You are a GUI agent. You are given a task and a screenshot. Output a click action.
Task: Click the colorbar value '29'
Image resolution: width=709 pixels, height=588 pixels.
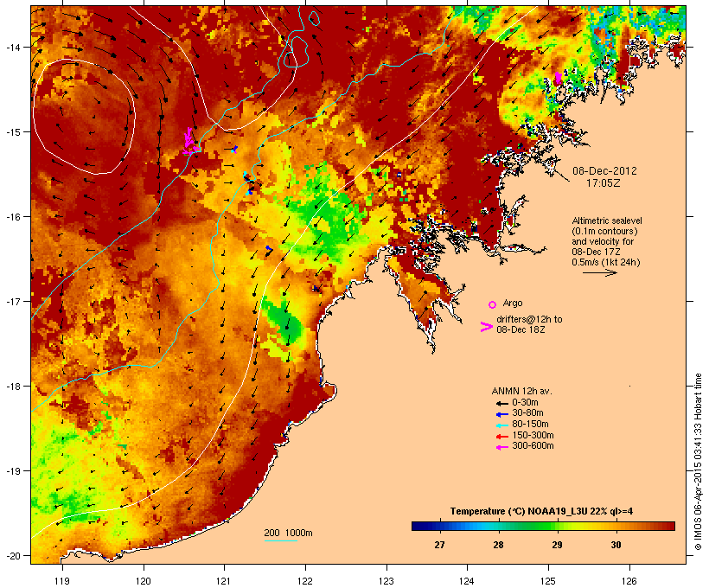tap(557, 545)
